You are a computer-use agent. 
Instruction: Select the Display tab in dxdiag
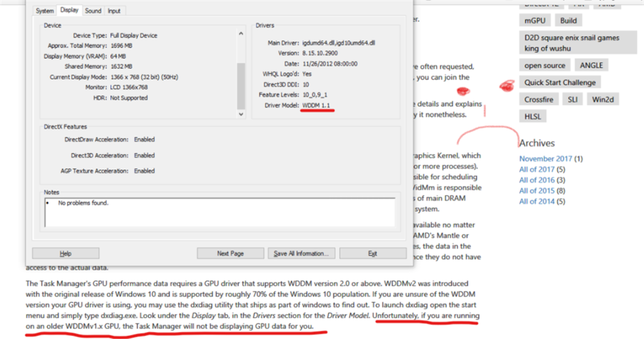tap(69, 10)
